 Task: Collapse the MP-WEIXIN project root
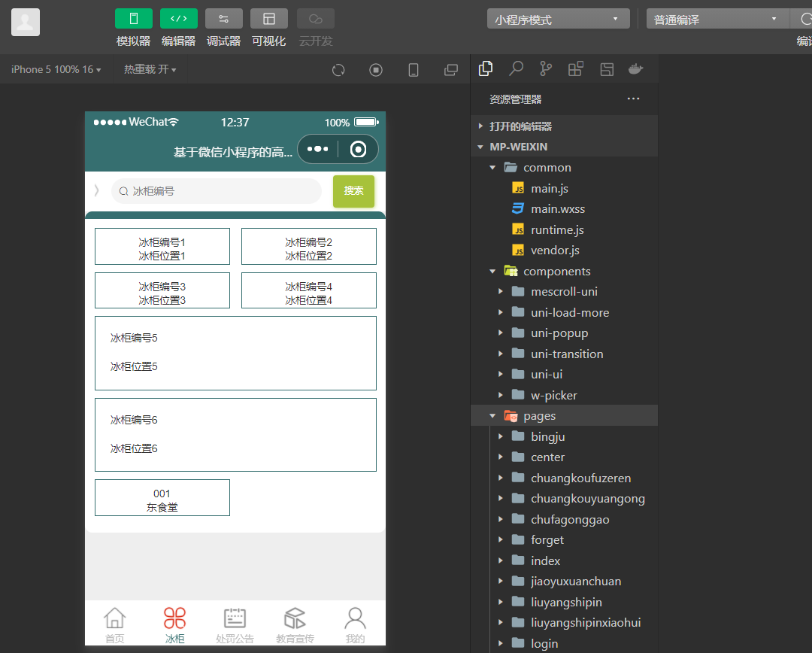pos(565,147)
